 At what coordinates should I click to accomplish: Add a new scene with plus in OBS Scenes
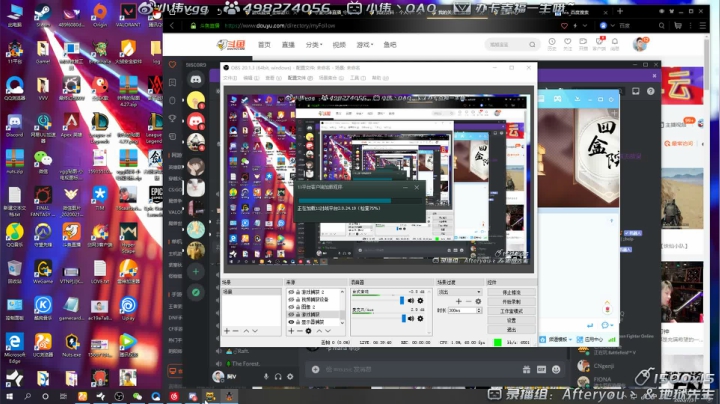click(227, 331)
